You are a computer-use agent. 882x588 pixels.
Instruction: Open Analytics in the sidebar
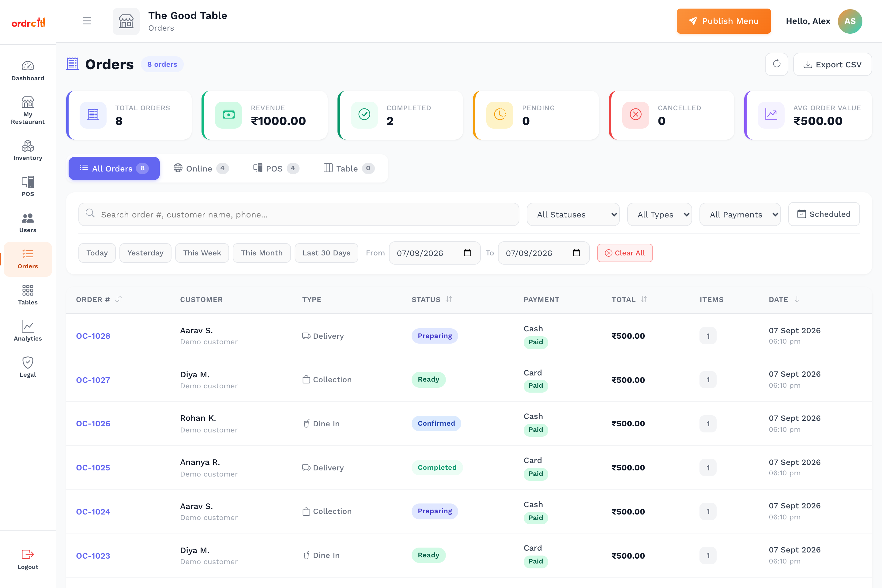(x=28, y=331)
